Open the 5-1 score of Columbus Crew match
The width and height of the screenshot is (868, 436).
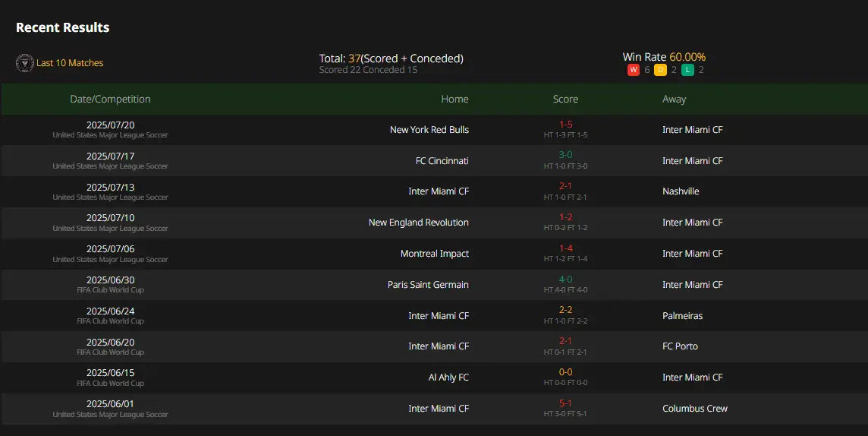pos(565,403)
